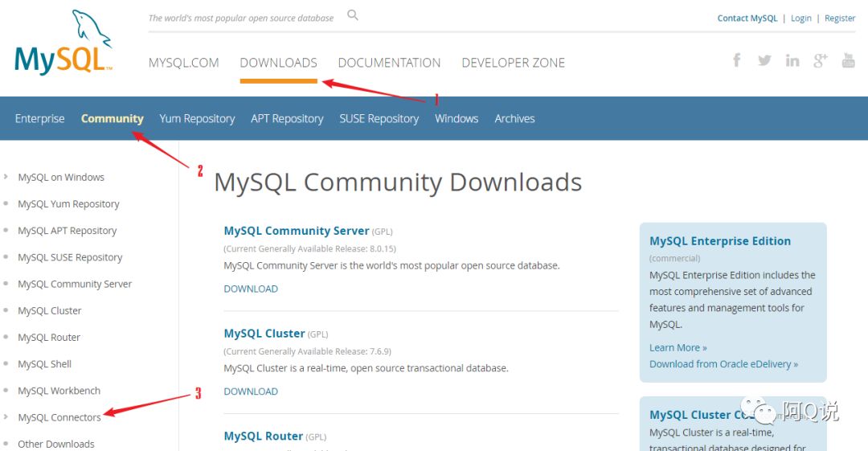Viewport: 868px width, 451px height.
Task: Open MySQL YouTube icon
Action: coord(848,60)
